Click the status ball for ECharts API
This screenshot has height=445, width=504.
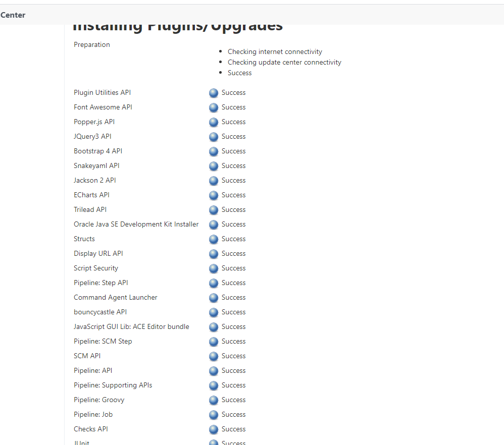coord(214,196)
